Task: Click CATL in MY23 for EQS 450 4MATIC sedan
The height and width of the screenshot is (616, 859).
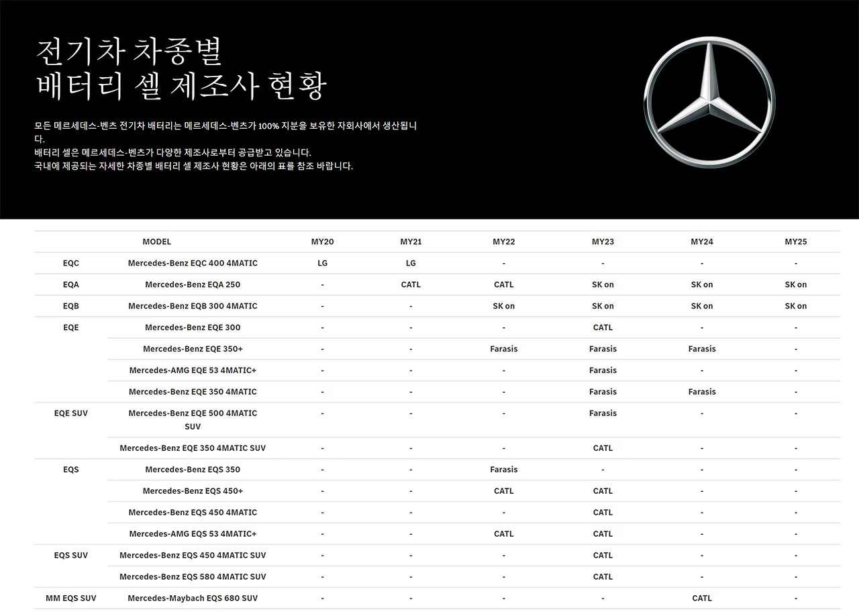Action: pyautogui.click(x=603, y=513)
